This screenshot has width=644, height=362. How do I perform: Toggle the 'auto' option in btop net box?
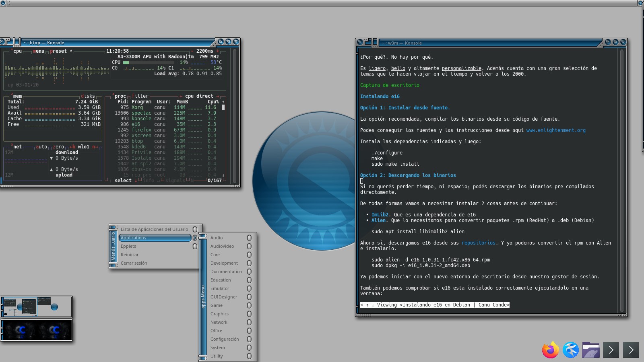(41, 147)
